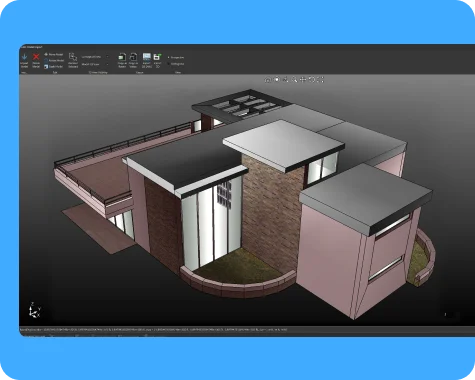
Task: Click the home view icon in viewport toolbar
Action: pos(268,80)
